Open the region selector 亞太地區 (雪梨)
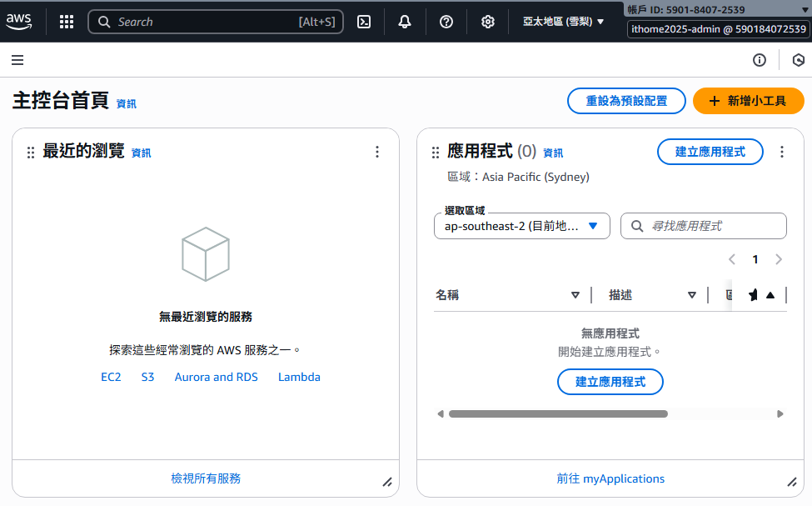This screenshot has height=506, width=812. [564, 22]
